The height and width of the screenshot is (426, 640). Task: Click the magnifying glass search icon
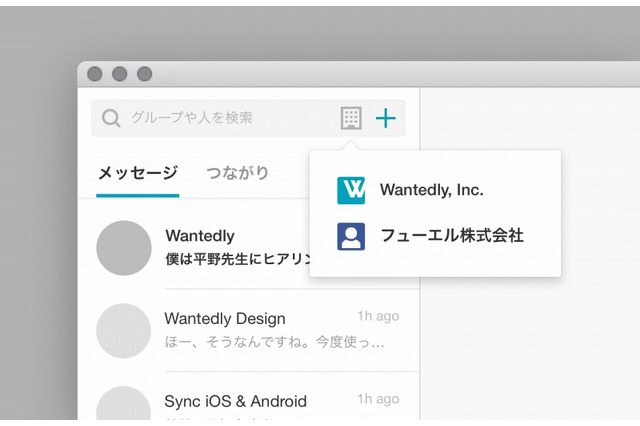point(111,118)
